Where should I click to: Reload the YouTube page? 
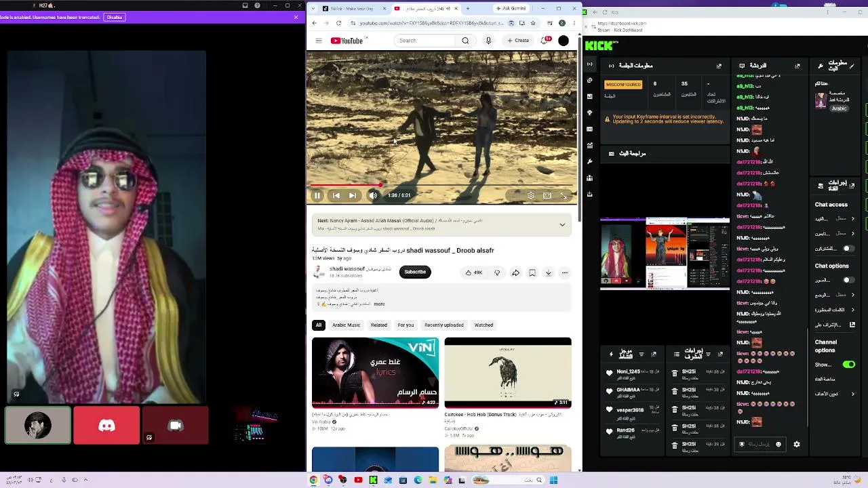(338, 23)
